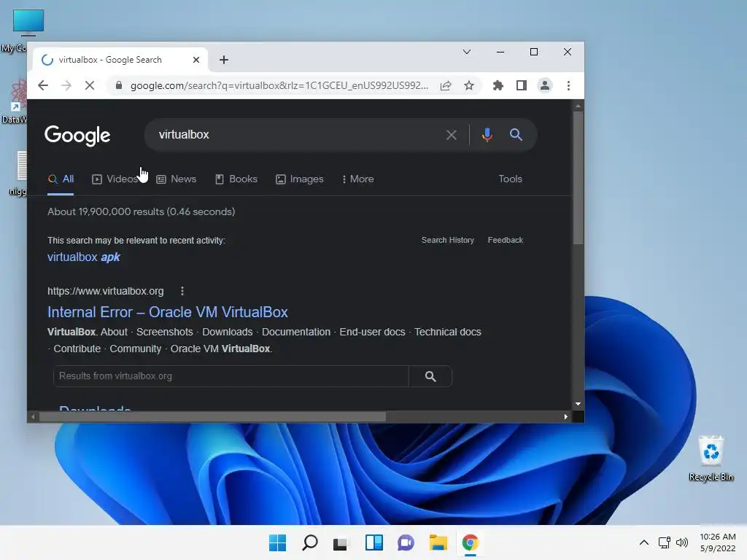Switch to the Images results tab

[300, 179]
